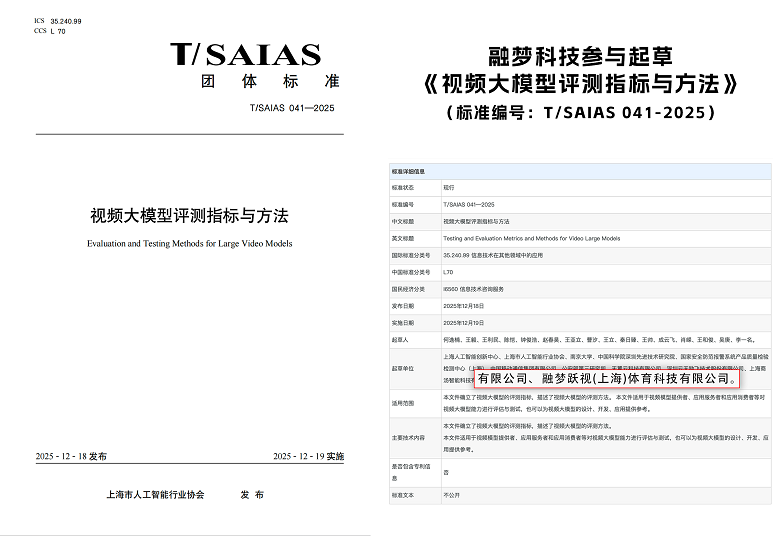This screenshot has width=782, height=536.
Task: Click the '团体标准' text under the logo
Action: [270, 81]
